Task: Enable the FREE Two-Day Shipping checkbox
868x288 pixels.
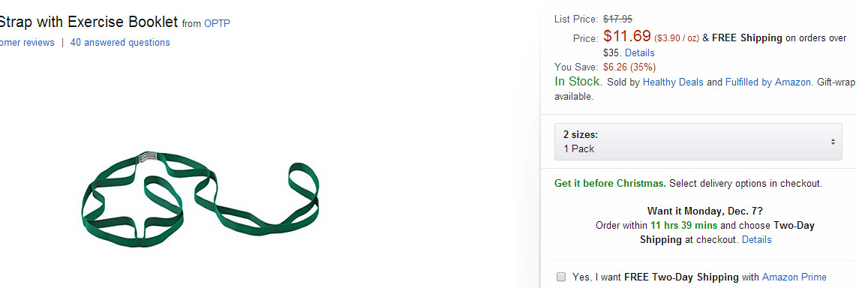Action: (561, 277)
